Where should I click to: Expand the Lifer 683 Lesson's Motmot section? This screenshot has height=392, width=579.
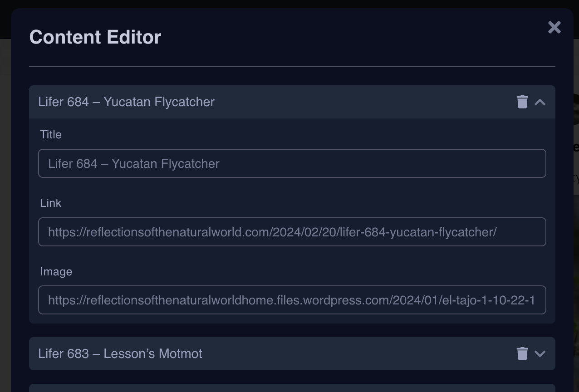click(x=540, y=353)
